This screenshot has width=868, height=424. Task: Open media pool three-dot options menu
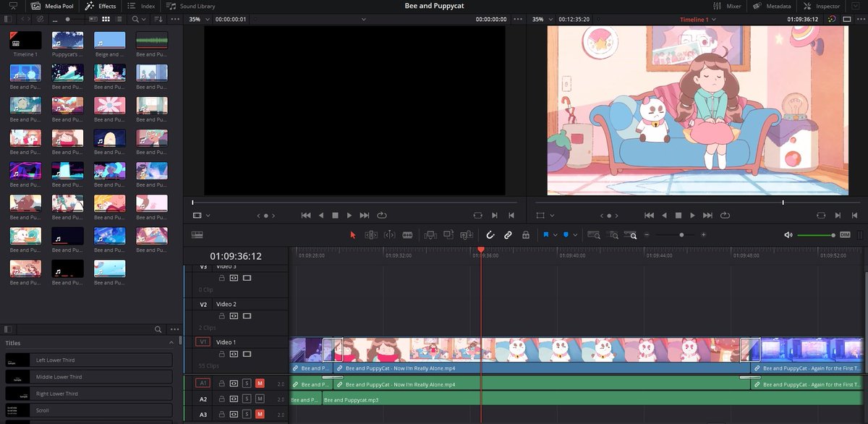click(174, 19)
